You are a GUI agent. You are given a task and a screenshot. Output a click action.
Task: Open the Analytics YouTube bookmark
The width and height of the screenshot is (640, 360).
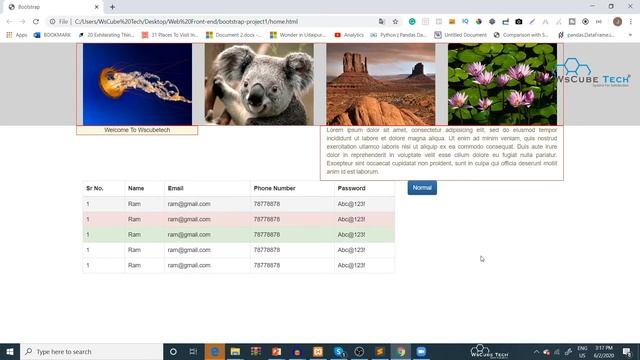tap(349, 35)
